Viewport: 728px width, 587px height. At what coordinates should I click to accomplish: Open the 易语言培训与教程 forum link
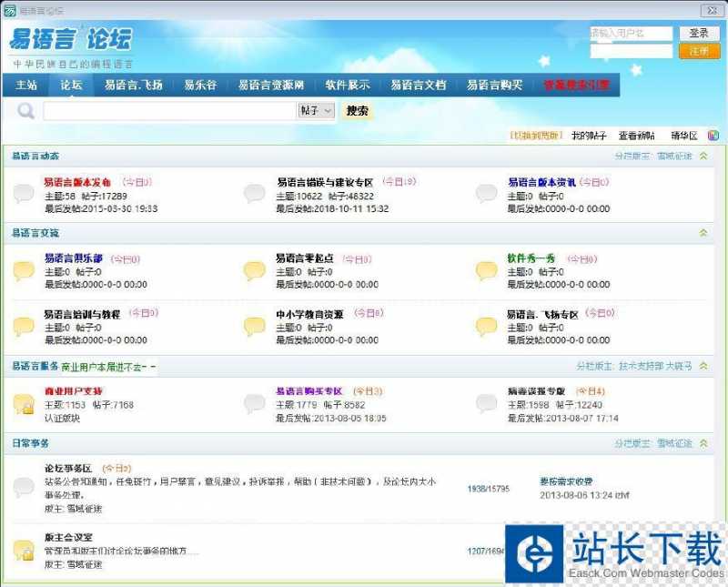pos(82,314)
